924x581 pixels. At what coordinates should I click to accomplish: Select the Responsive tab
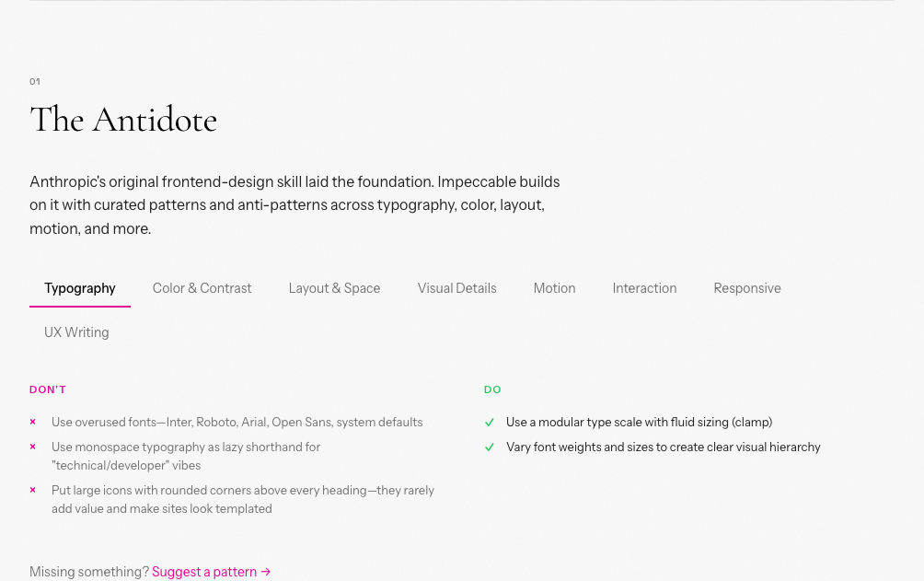tap(747, 288)
